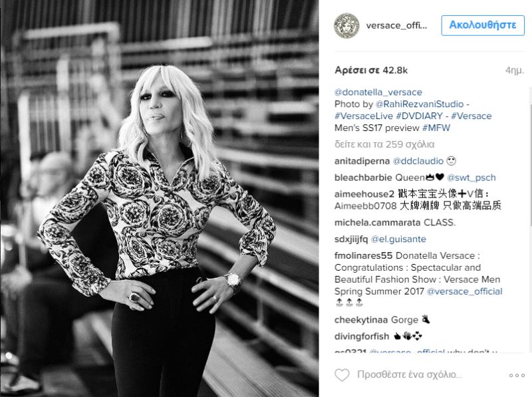Open the #DVDIARY hashtag

pos(420,116)
